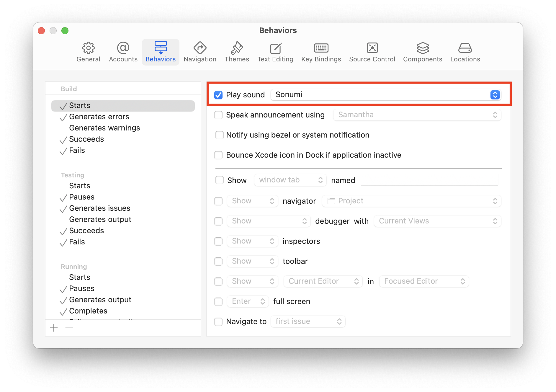Image resolution: width=556 pixels, height=392 pixels.
Task: Add a new behavior with plus button
Action: point(54,328)
